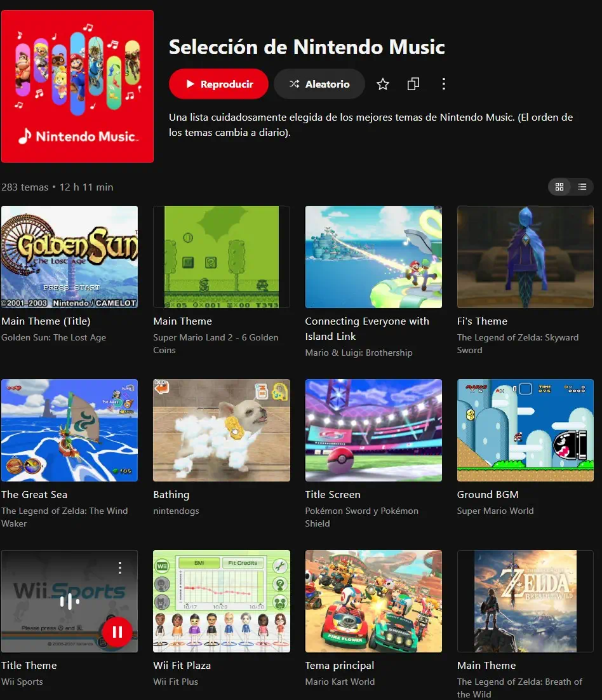Screen dimensions: 602x700
Task: Open the Wii Fit Plaza thumbnail
Action: tap(222, 602)
